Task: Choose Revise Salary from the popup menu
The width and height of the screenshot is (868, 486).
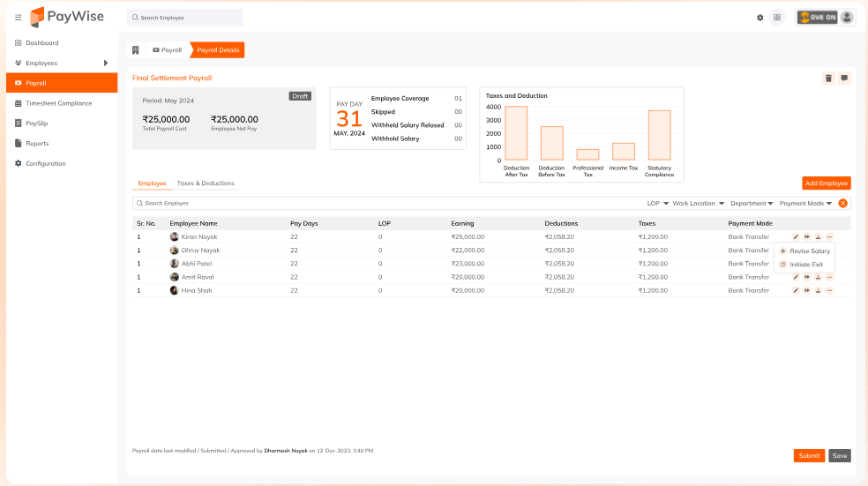Action: click(804, 251)
